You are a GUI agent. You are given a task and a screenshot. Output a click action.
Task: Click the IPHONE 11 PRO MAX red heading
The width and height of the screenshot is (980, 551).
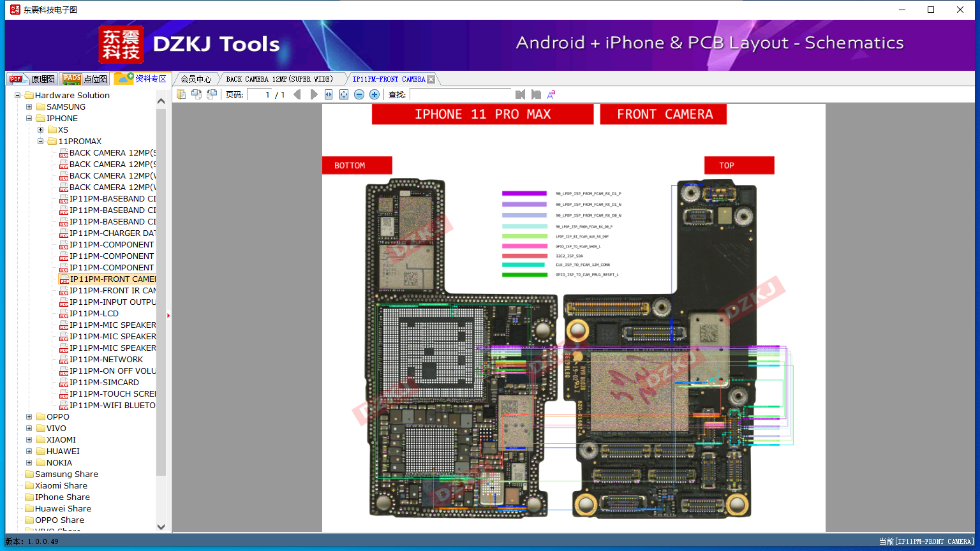click(483, 114)
